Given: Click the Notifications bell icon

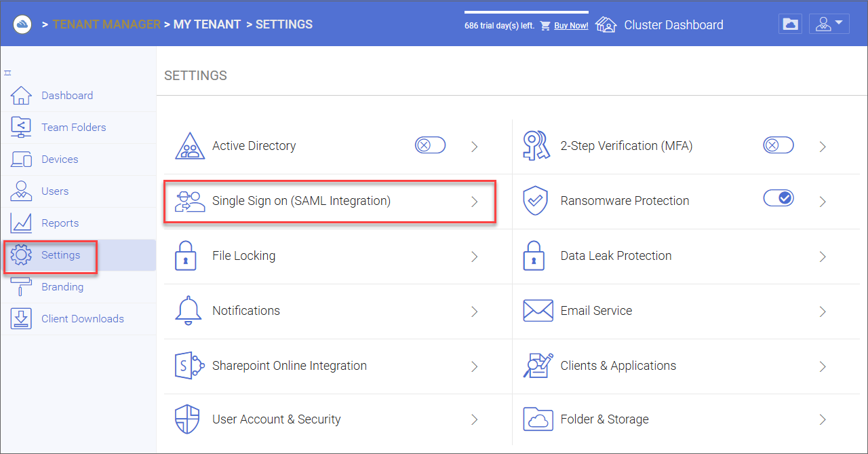Looking at the screenshot, I should pos(189,311).
